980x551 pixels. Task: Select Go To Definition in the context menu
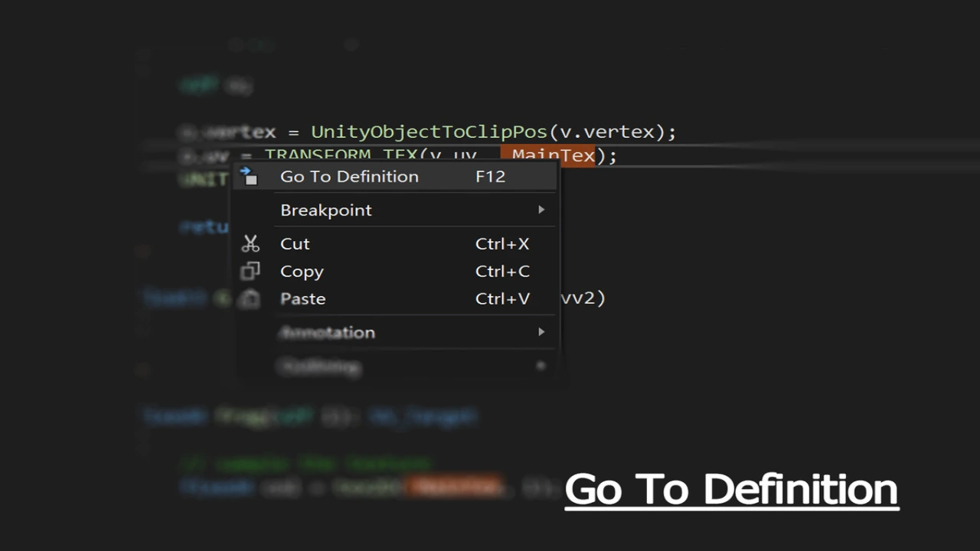click(349, 177)
